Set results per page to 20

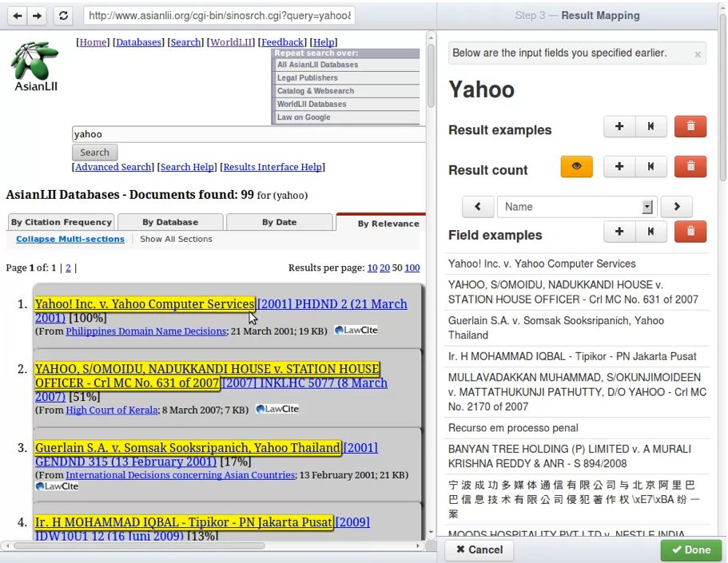[x=384, y=268]
